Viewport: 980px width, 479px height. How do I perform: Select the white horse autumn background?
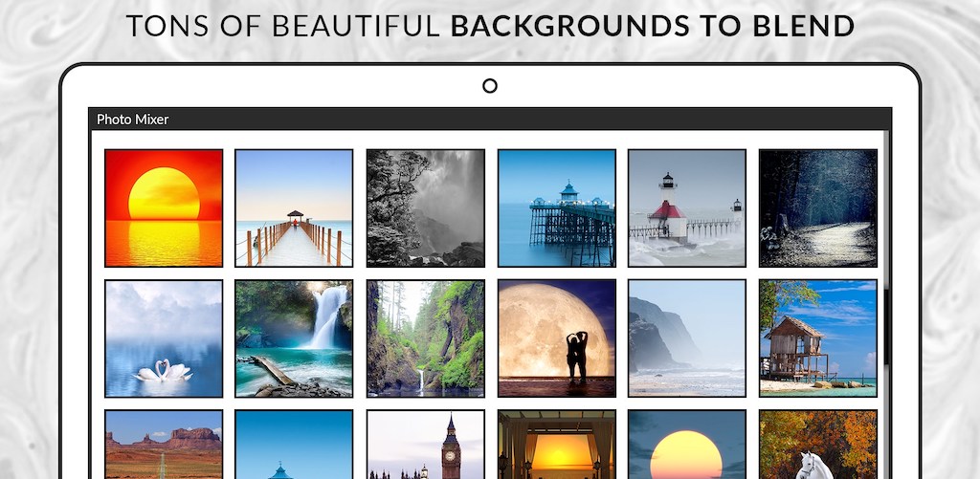point(817,446)
